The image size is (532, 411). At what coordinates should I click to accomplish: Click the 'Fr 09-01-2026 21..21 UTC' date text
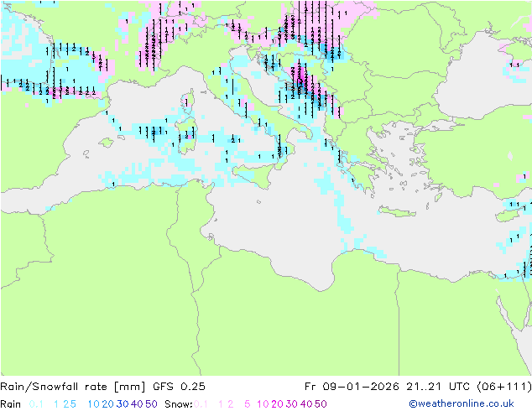click(x=387, y=387)
